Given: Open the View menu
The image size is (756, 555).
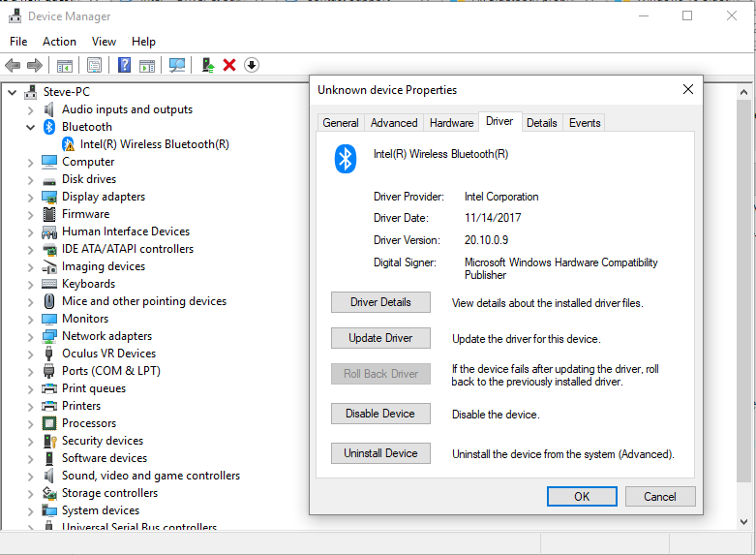Looking at the screenshot, I should (104, 42).
